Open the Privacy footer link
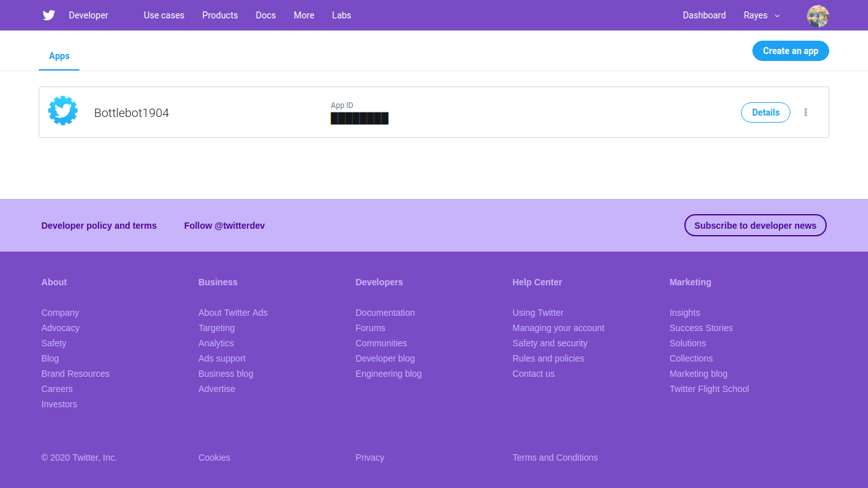The width and height of the screenshot is (868, 488). (370, 457)
